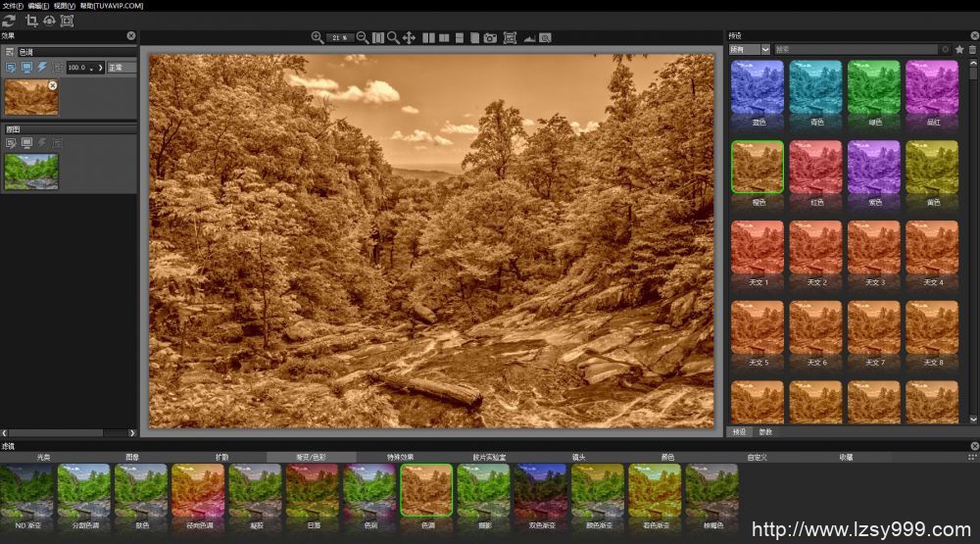Click the zoom out magnifier icon
This screenshot has height=544, width=980.
pos(363,37)
